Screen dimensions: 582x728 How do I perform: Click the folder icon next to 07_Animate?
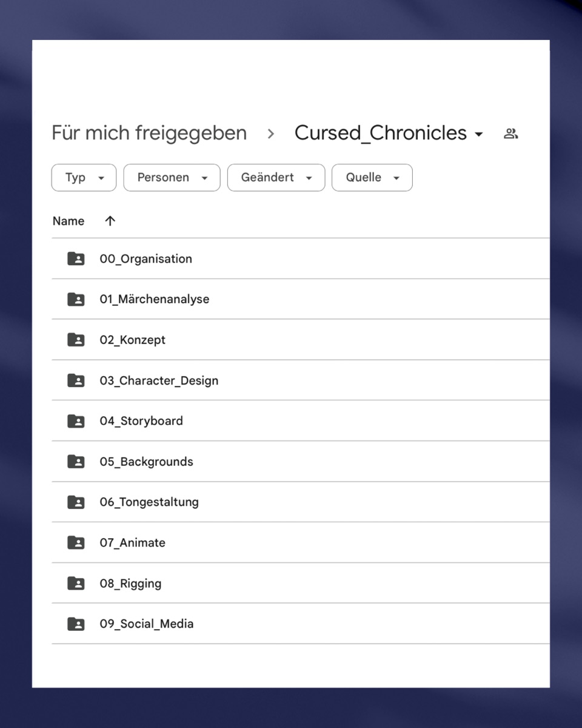click(76, 543)
